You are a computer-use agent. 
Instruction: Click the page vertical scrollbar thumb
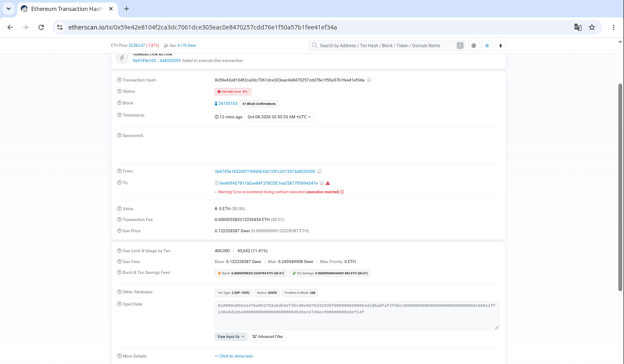point(621,187)
